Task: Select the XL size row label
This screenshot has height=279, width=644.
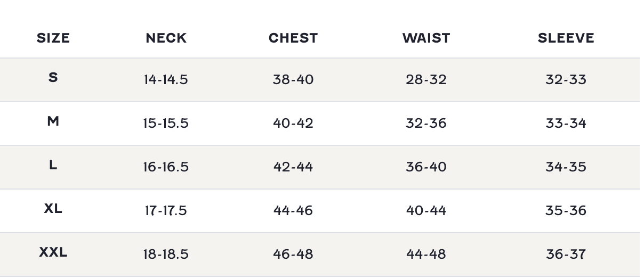Action: click(53, 208)
